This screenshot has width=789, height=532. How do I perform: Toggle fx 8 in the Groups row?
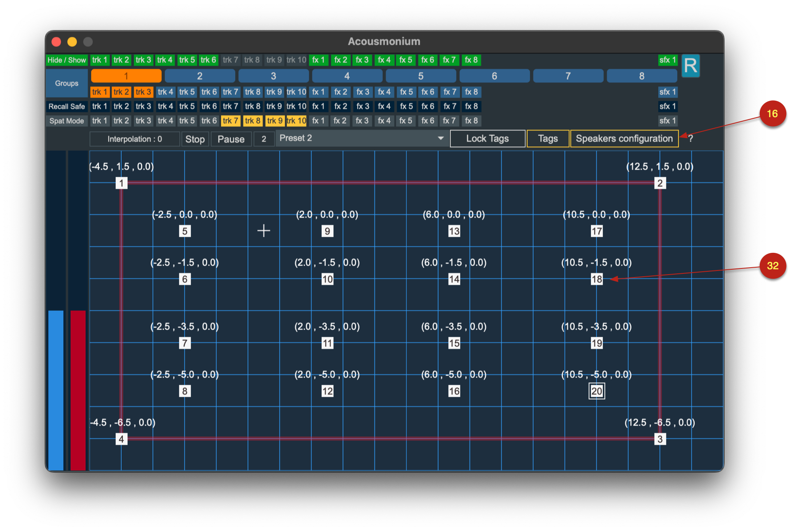471,92
